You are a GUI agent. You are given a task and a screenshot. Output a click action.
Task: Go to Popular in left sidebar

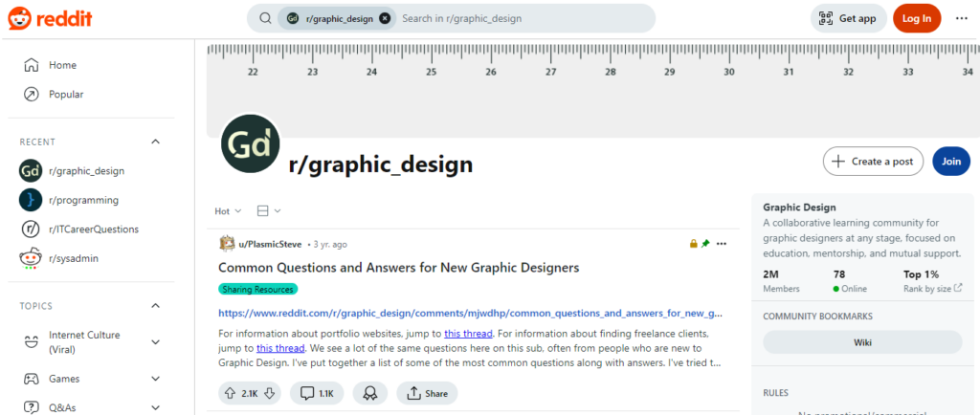tap(66, 94)
